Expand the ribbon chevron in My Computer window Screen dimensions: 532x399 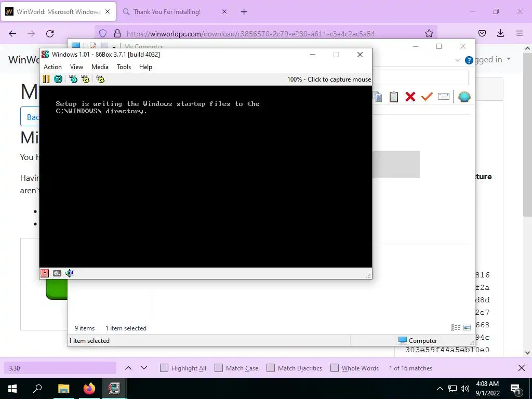click(x=457, y=60)
